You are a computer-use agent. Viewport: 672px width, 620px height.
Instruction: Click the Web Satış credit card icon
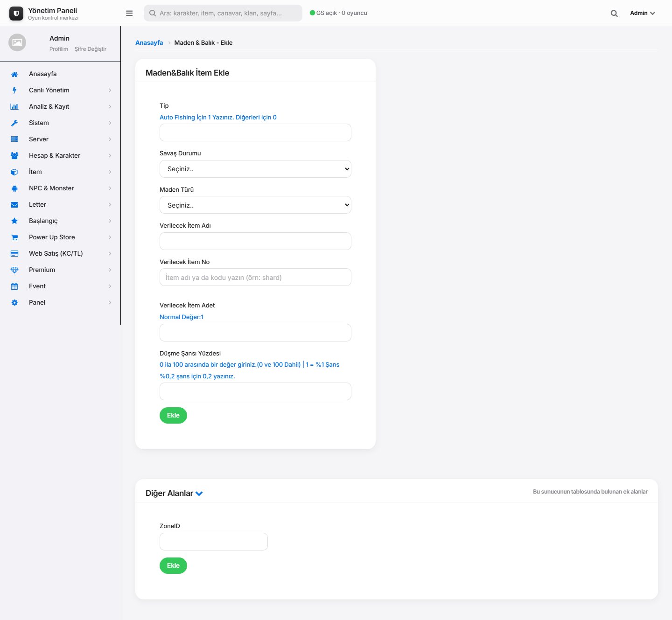[x=14, y=254]
